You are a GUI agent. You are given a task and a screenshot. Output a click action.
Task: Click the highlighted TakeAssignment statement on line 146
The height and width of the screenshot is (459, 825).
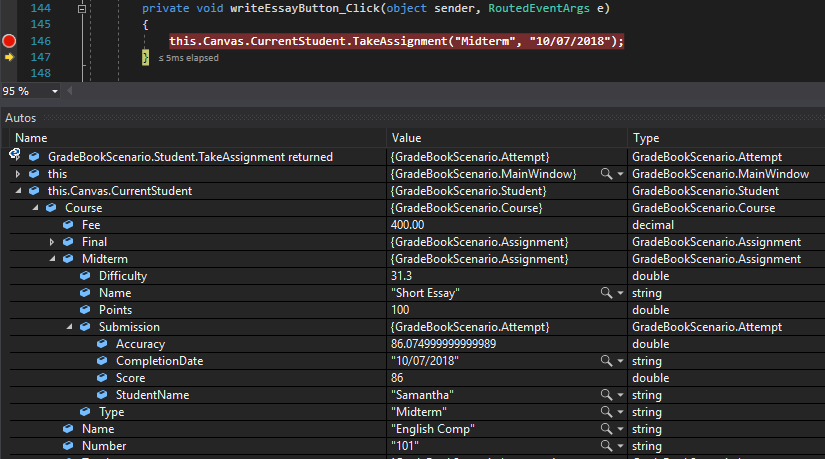[x=396, y=41]
